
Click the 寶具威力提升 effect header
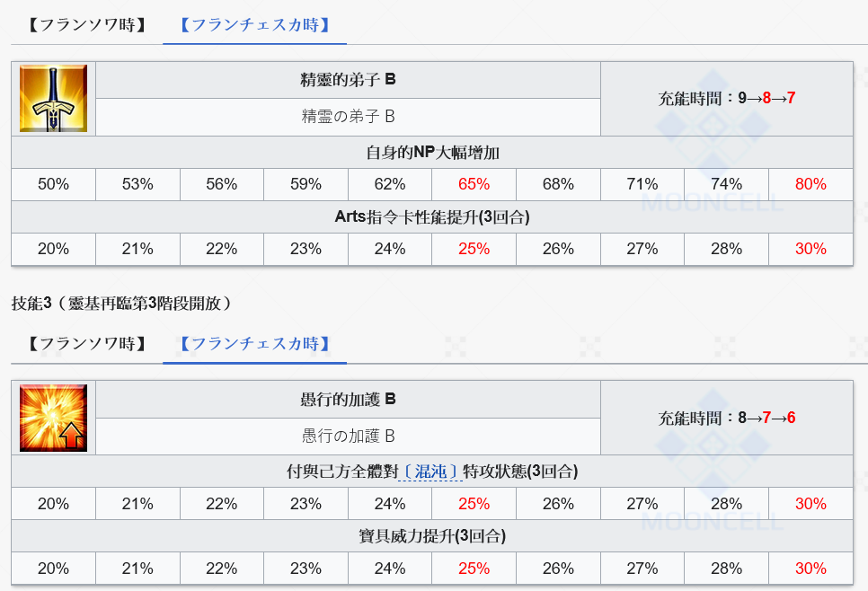432,536
